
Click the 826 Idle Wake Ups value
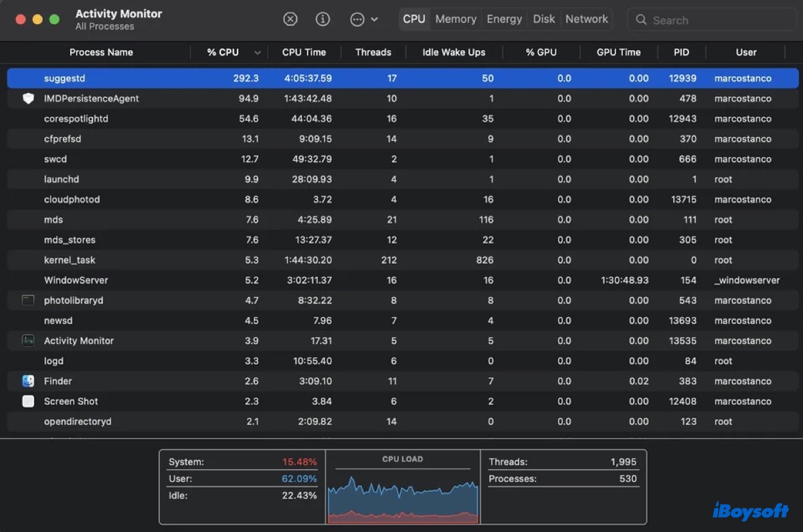[484, 260]
